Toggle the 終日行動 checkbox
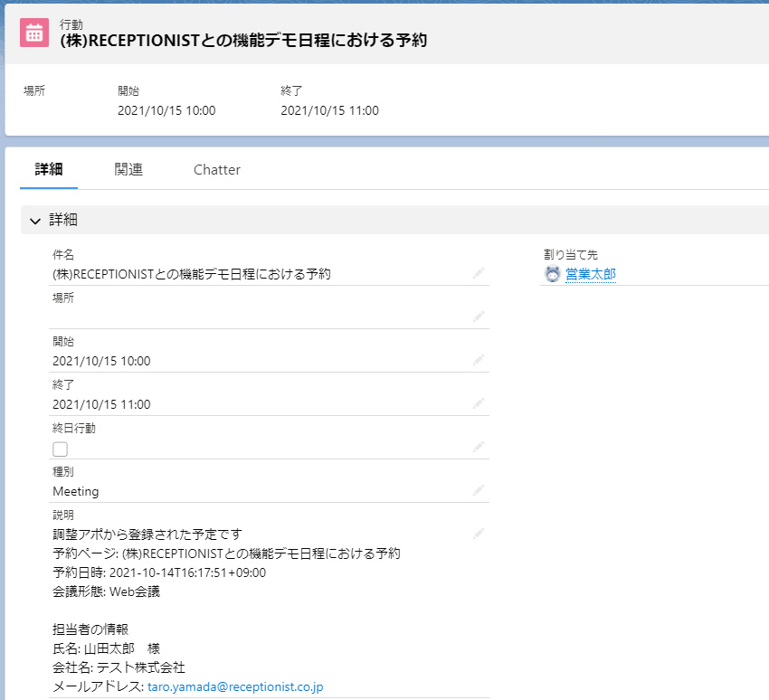 [x=61, y=449]
